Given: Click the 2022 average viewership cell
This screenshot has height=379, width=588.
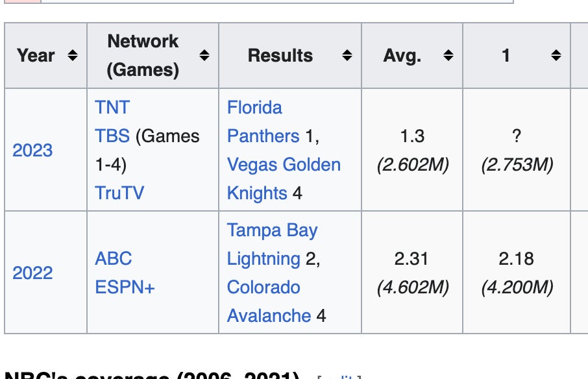Looking at the screenshot, I should point(412,287).
